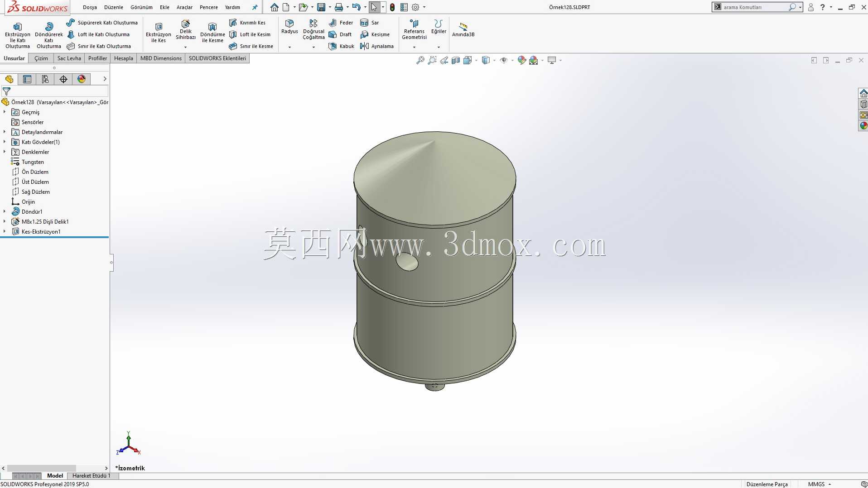
Task: Expand the Detaylandırmalar tree node
Action: click(x=5, y=132)
